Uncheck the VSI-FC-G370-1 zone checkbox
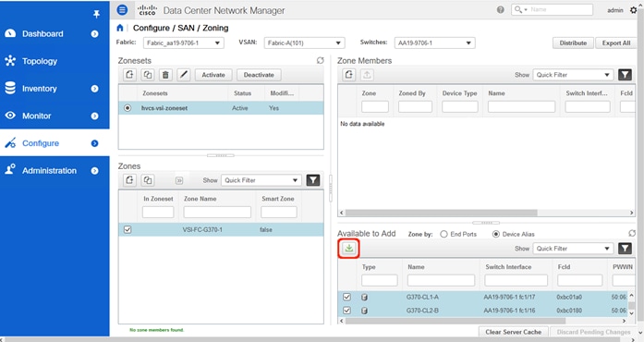This screenshot has width=644, height=342. click(x=128, y=229)
